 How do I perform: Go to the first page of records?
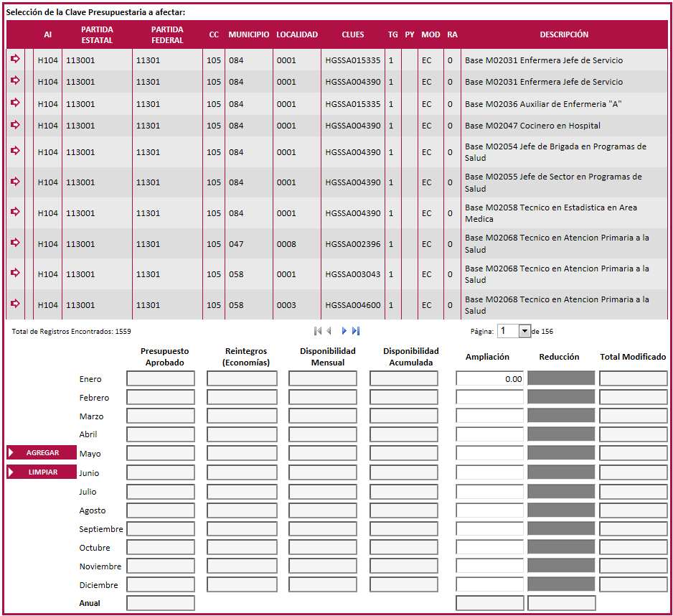[317, 331]
